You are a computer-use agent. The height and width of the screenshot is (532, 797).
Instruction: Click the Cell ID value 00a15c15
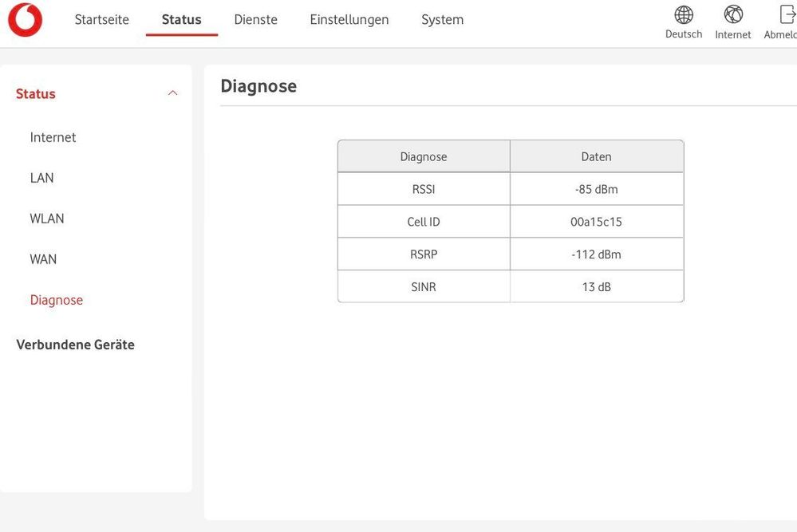coord(596,222)
